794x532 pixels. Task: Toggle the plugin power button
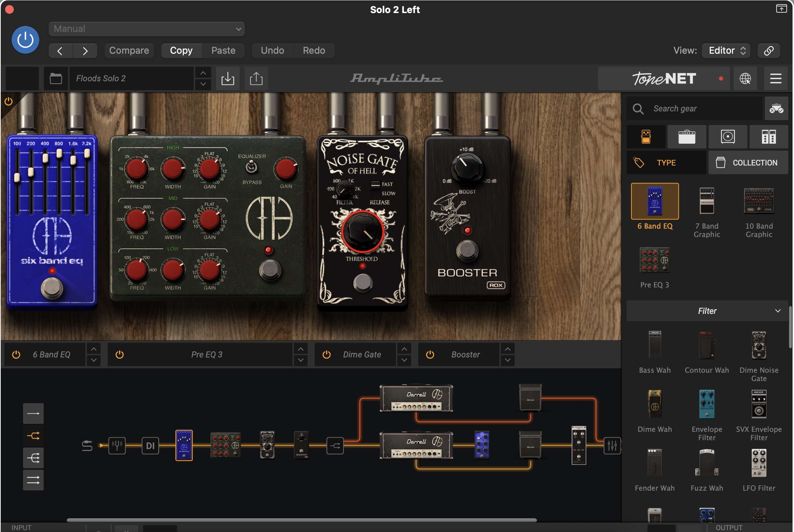click(25, 40)
